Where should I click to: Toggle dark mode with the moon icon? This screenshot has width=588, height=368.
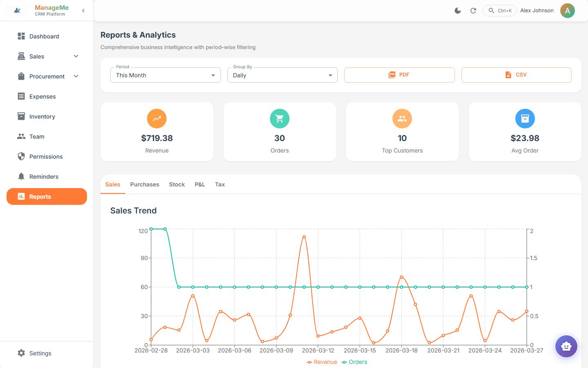click(x=458, y=11)
